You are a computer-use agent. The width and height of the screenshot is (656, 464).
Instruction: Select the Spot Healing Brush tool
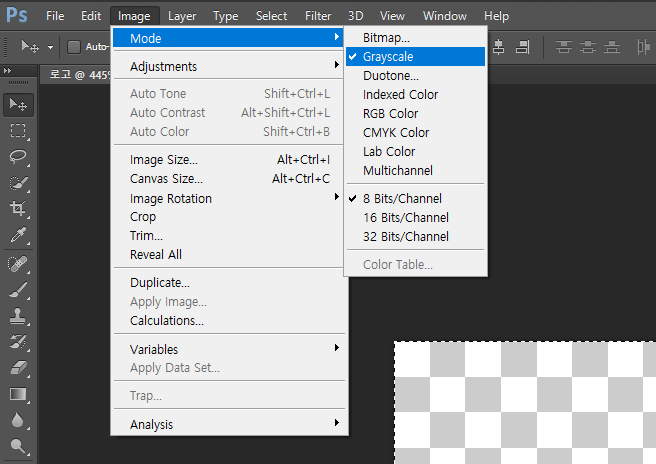coord(18,264)
